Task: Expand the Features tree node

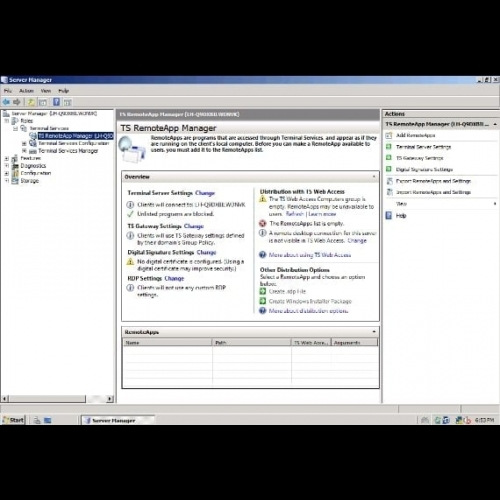Action: click(6, 158)
